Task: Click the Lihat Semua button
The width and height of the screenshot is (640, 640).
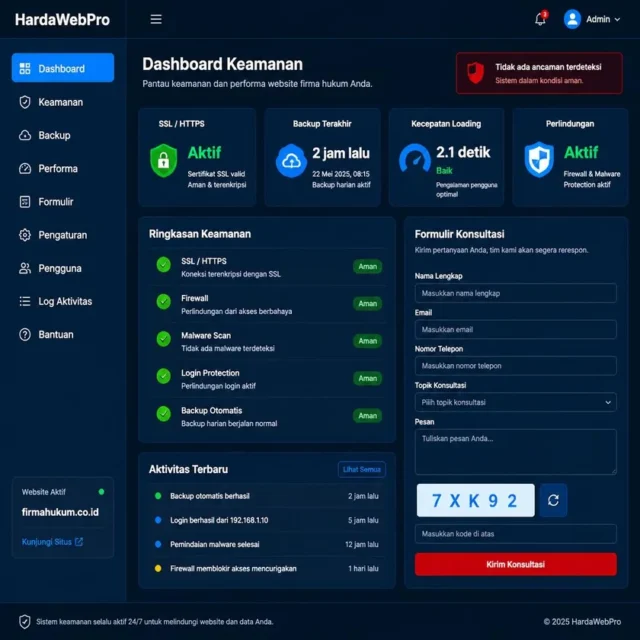Action: click(x=362, y=469)
